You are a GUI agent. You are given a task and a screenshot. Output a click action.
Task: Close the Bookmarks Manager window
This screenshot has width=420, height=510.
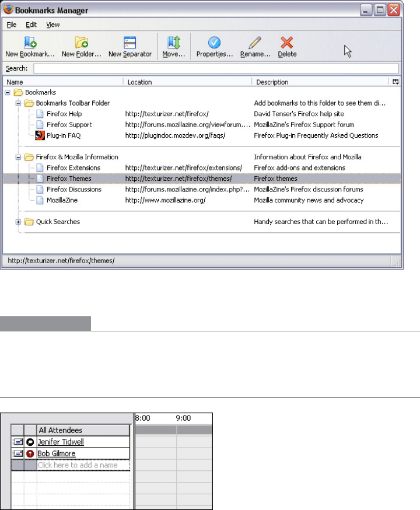click(x=394, y=10)
